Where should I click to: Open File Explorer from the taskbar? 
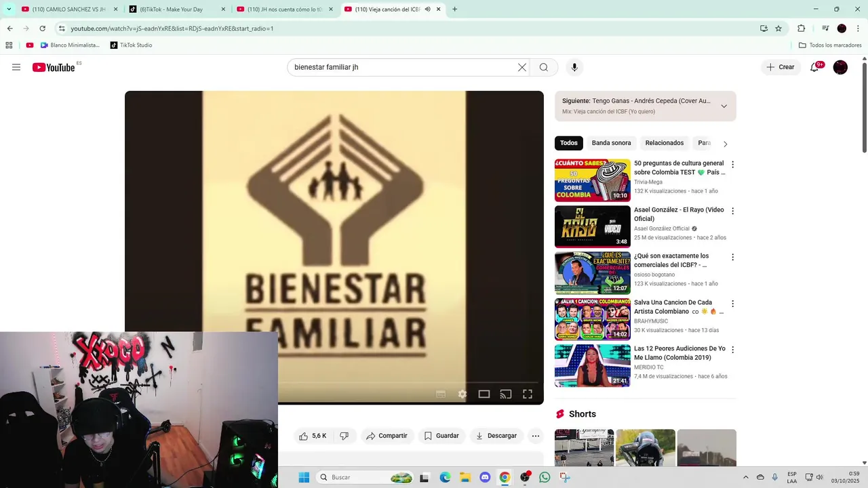tap(465, 477)
